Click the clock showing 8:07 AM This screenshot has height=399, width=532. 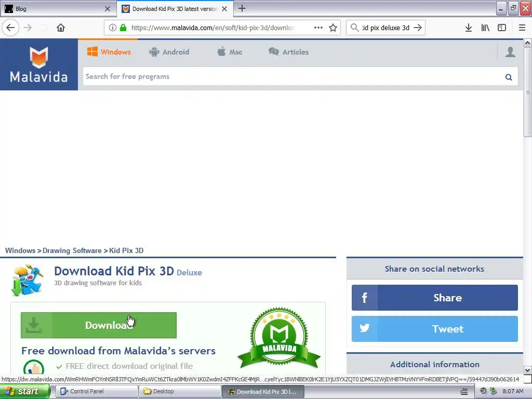tap(513, 391)
